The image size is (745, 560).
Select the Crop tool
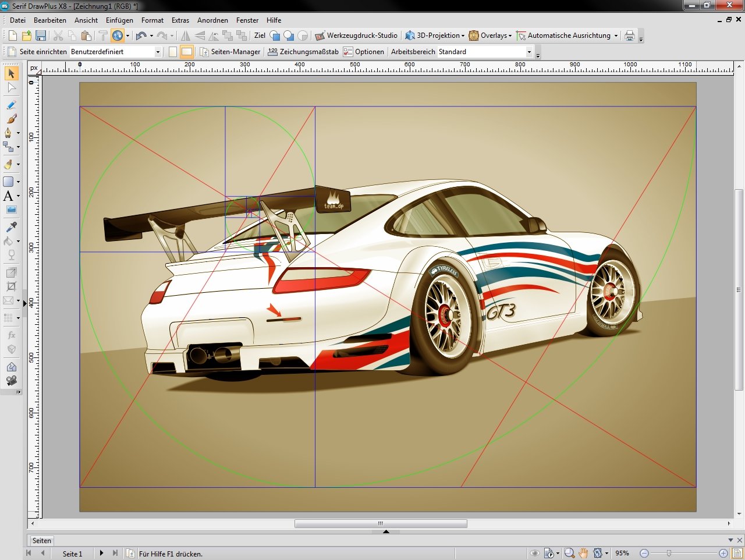pos(11,286)
